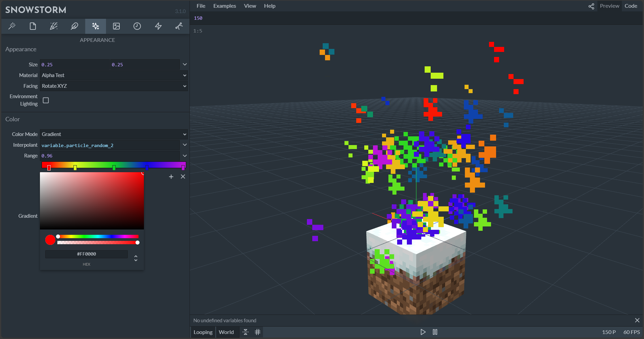Viewport: 644px width, 339px height.
Task: Remove the selected gradient color stop
Action: pyautogui.click(x=183, y=177)
